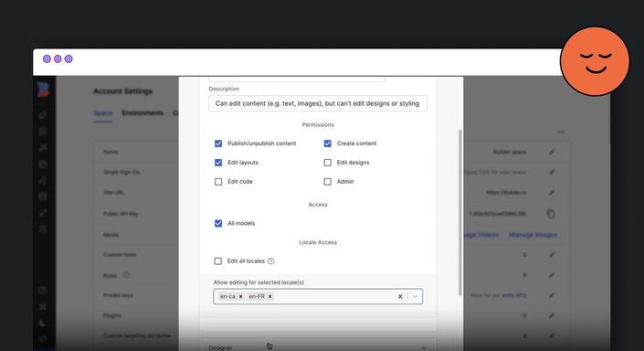644x351 pixels.
Task: Open the more options ellipsis in settings
Action: (561, 132)
